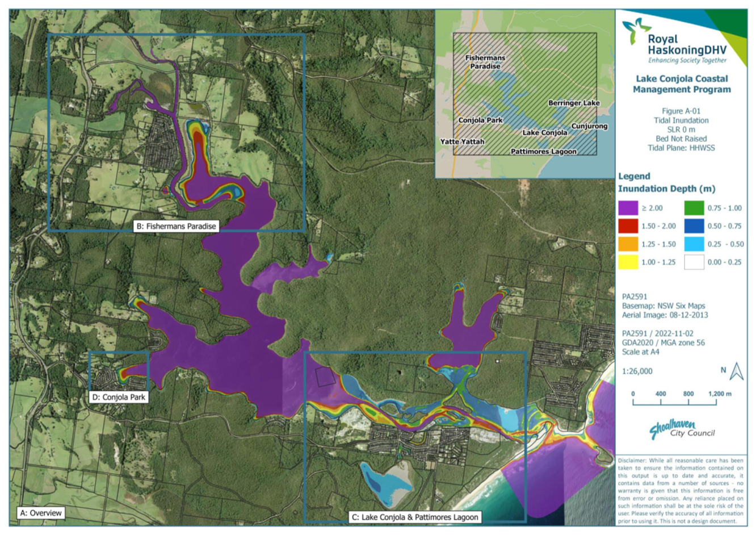Screen dimensions: 756x535
Task: Click the north arrow symbol
Action: coord(736,371)
